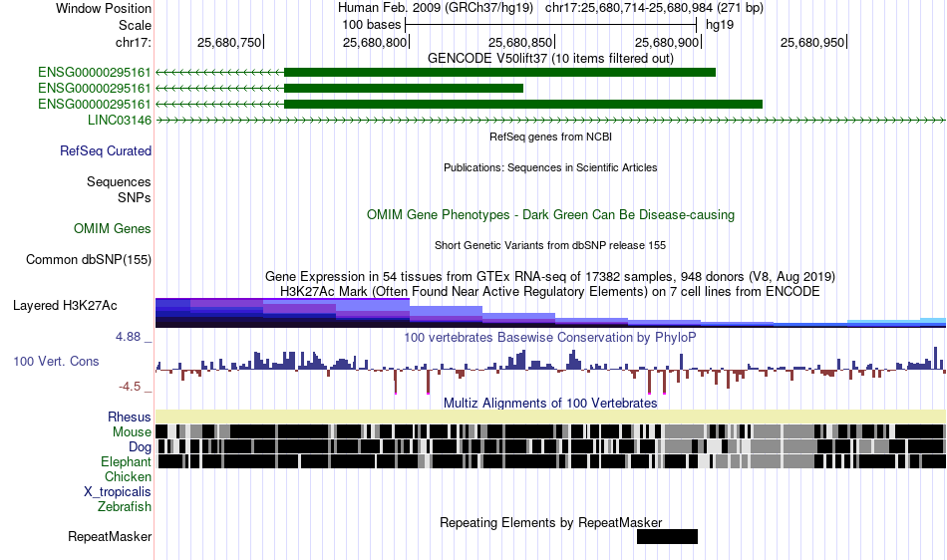
Task: Click the Elephant alignment black-and-gray row
Action: point(551,461)
